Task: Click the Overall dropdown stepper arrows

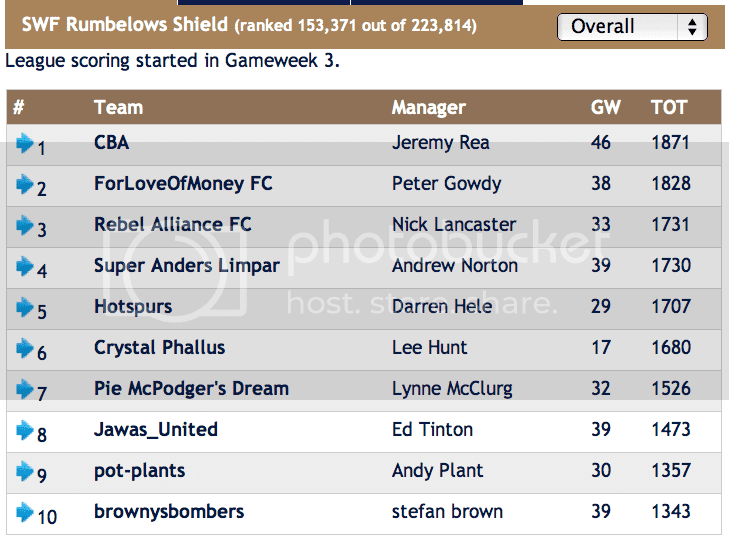Action: pos(692,26)
